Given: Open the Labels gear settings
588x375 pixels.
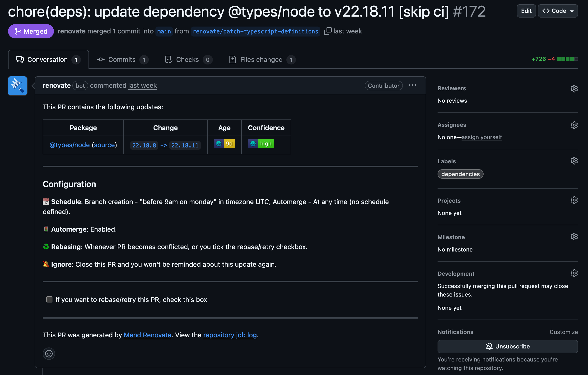Looking at the screenshot, I should (574, 161).
